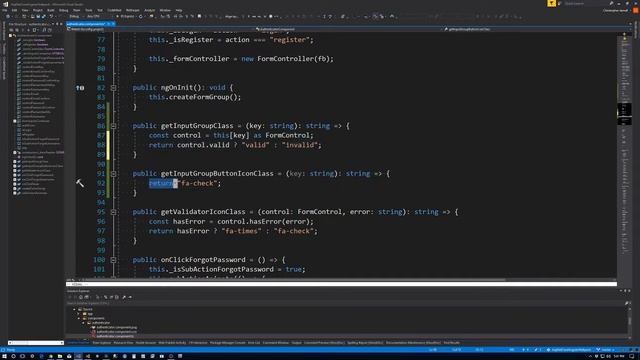Open the Debug configuration dropdown
640x360 pixels.
(76, 16)
